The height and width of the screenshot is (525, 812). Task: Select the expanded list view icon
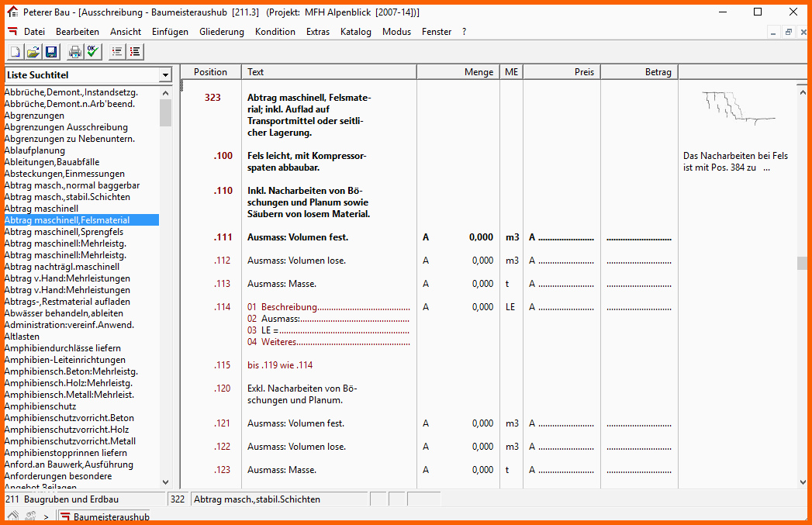click(x=135, y=52)
